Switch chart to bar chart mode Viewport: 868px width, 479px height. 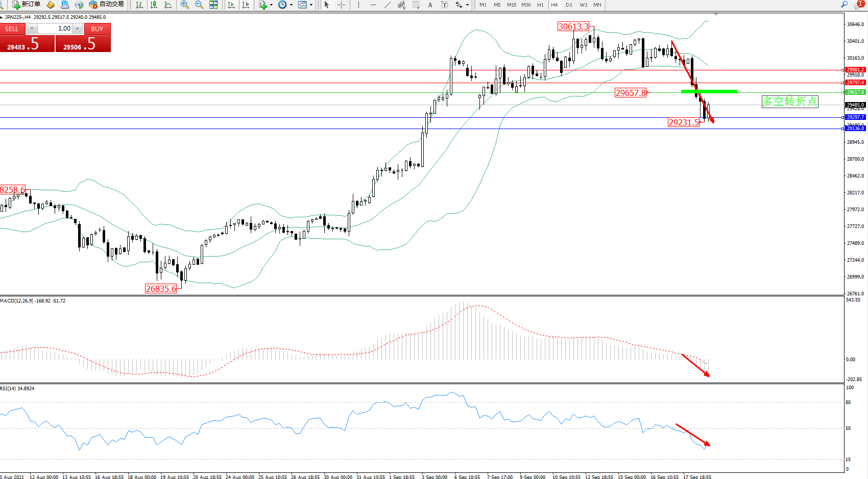tap(139, 5)
